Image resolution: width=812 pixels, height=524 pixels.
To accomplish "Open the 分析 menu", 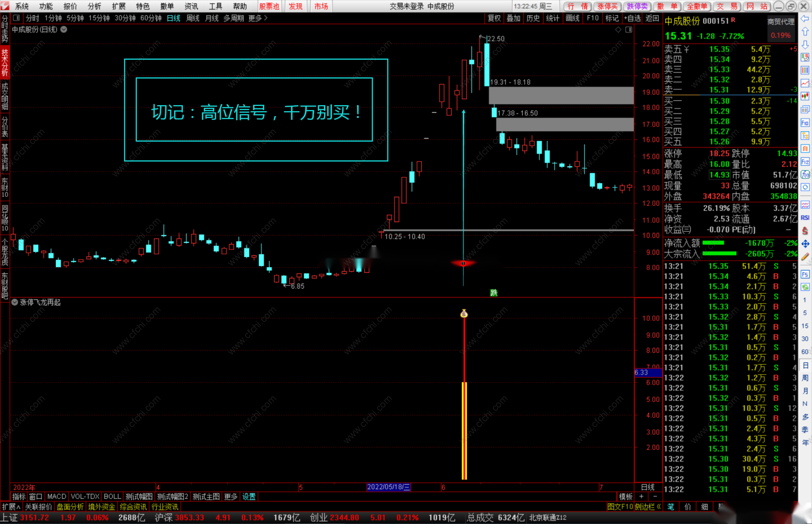I will 94,6.
